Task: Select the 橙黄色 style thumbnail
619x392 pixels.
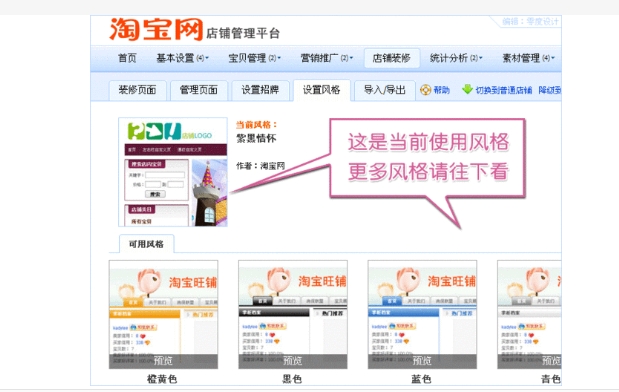Action: click(x=163, y=314)
